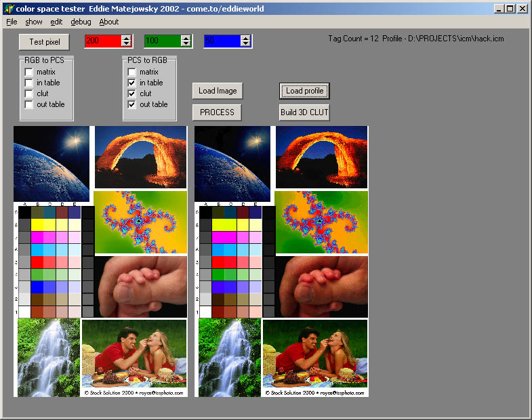This screenshot has width=532, height=420.
Task: Decrease the green value with down arrow
Action: tap(186, 44)
